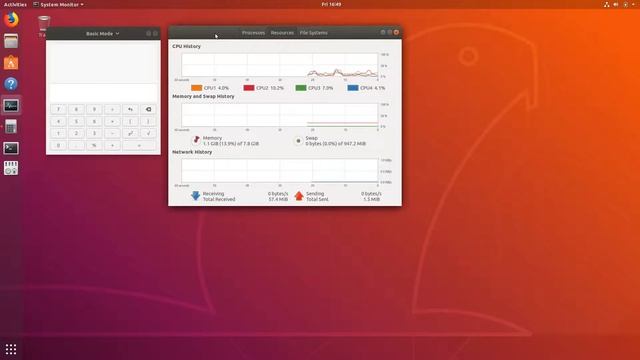
Task: Click the 'Total Sent' label
Action: [x=317, y=199]
